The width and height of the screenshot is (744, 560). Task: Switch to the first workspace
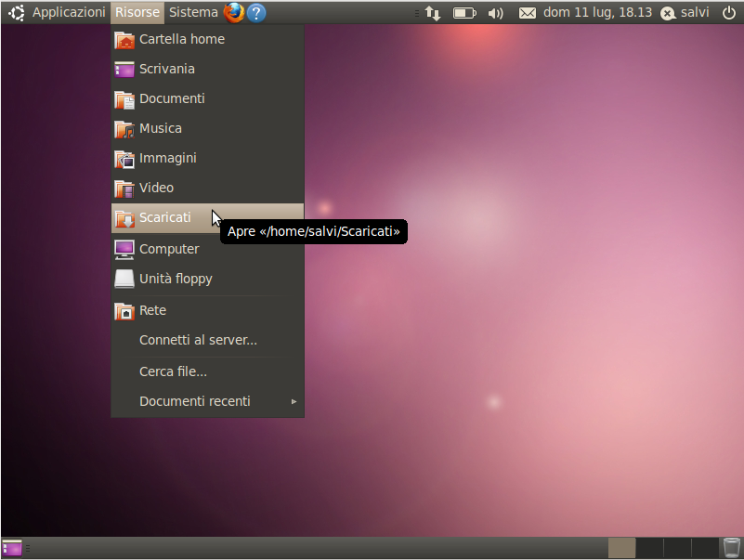pos(621,548)
